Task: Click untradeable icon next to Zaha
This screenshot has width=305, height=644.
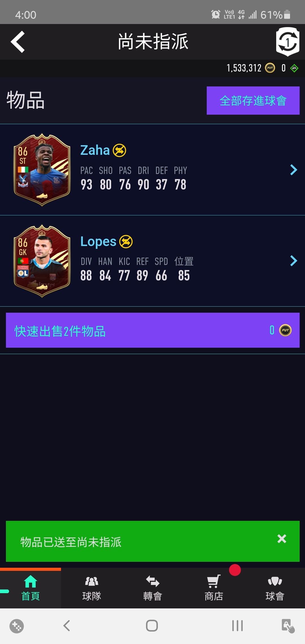Action: coord(119,150)
